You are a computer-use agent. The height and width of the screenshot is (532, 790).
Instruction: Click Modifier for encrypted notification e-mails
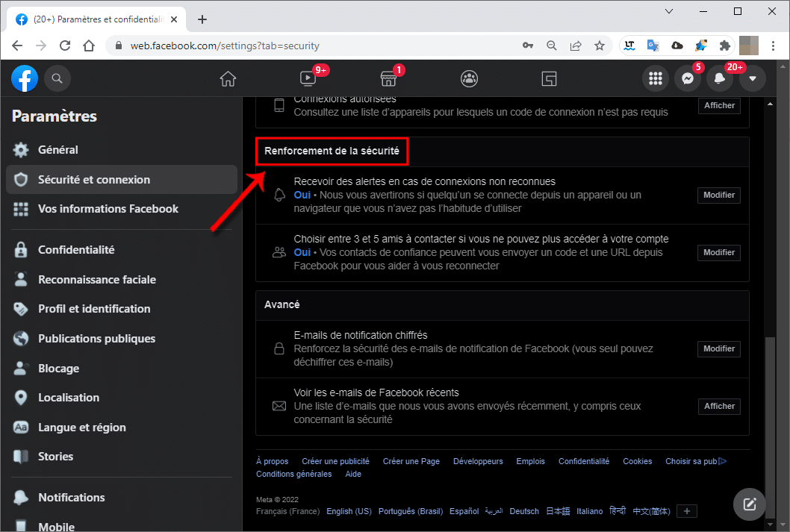[719, 348]
